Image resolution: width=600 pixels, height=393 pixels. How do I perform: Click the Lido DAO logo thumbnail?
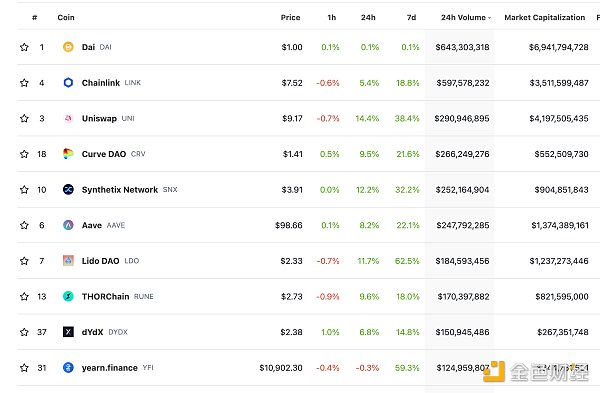pyautogui.click(x=68, y=261)
